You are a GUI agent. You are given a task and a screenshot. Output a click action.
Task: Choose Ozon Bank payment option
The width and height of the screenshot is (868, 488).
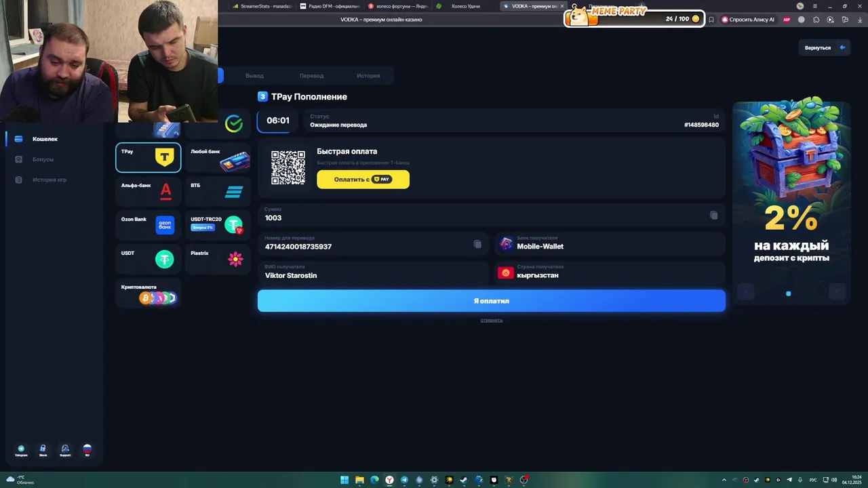149,225
